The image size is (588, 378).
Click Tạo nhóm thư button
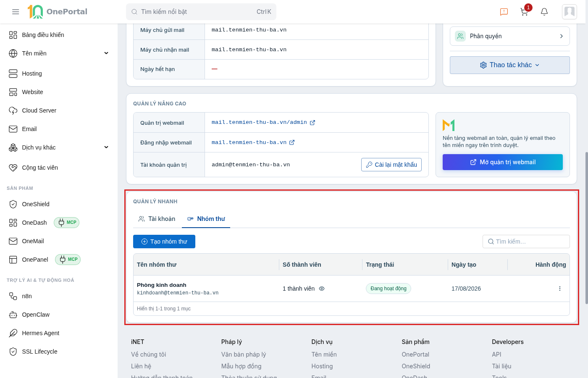pyautogui.click(x=164, y=241)
